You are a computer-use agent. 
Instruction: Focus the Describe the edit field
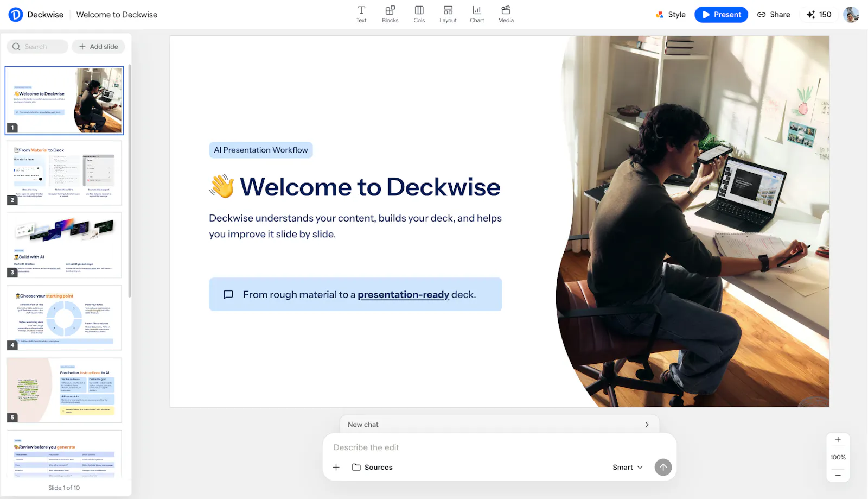[499, 447]
